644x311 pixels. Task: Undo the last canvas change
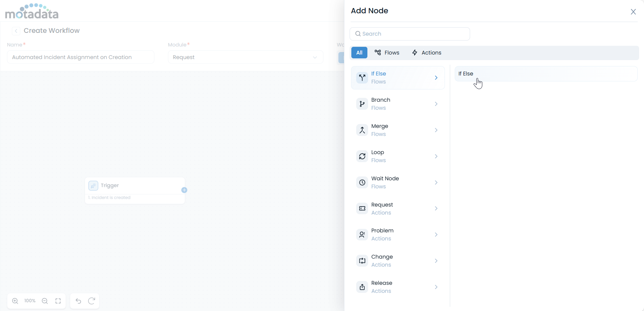(x=78, y=301)
